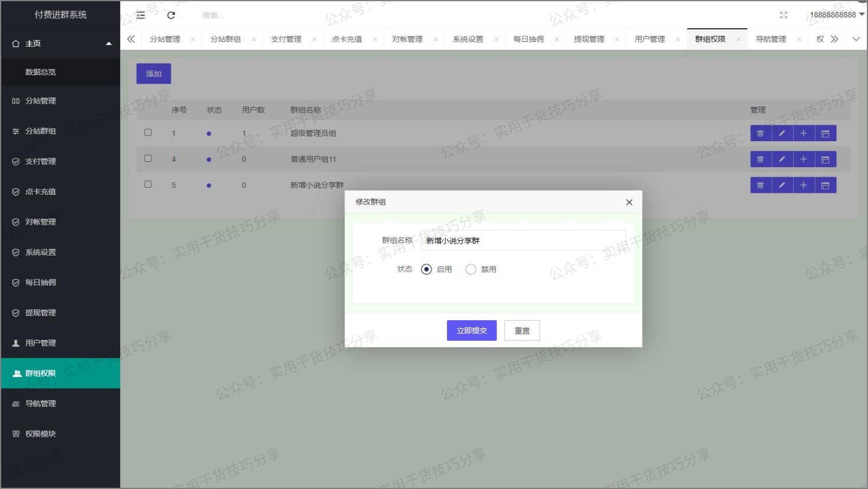Delete 新增小说分享群 via its trash icon
This screenshot has width=868, height=489.
tap(760, 185)
